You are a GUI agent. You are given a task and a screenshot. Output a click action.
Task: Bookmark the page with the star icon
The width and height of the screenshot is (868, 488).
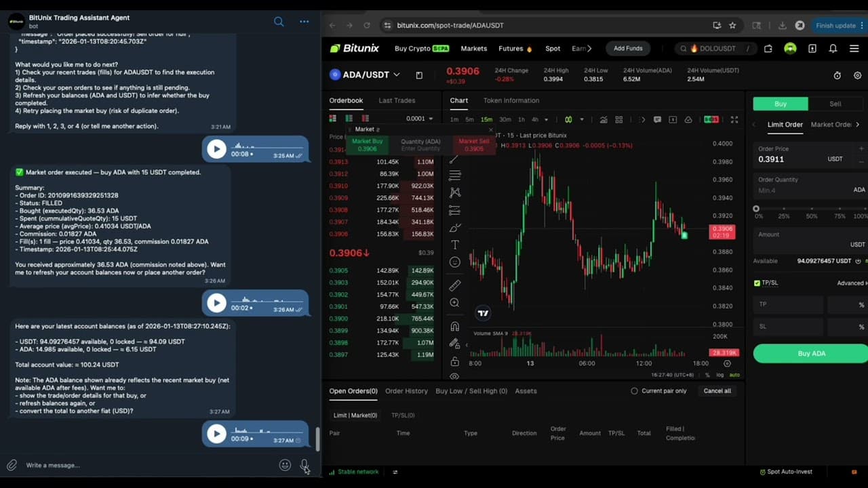(732, 25)
